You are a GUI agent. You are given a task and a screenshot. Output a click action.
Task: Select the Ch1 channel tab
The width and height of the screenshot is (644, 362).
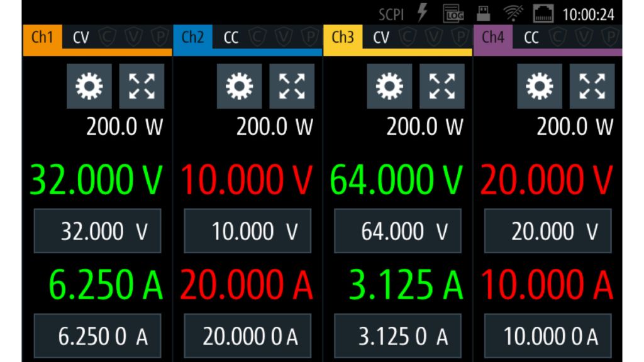(42, 38)
